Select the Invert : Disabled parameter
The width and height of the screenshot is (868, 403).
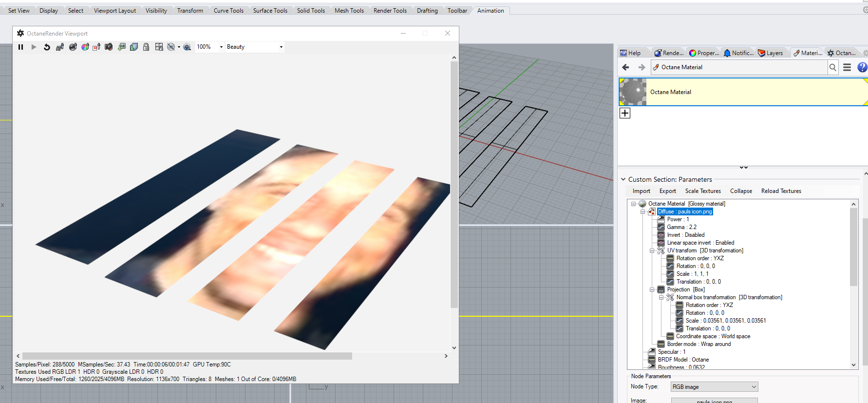point(685,235)
